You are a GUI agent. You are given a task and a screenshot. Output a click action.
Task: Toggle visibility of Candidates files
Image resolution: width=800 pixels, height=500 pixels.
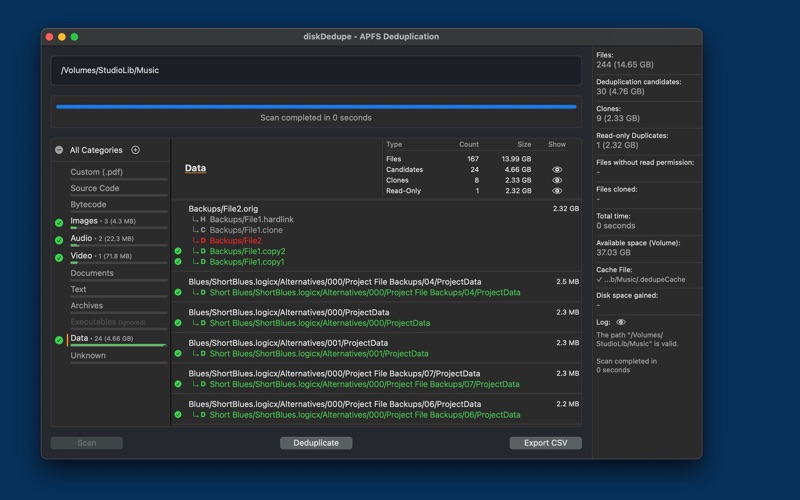(x=557, y=169)
